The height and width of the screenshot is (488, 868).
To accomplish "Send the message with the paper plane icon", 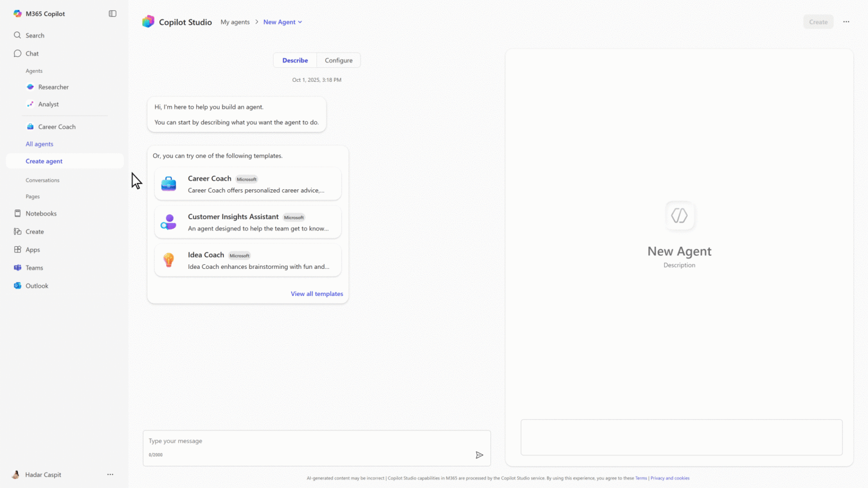I will (x=480, y=455).
